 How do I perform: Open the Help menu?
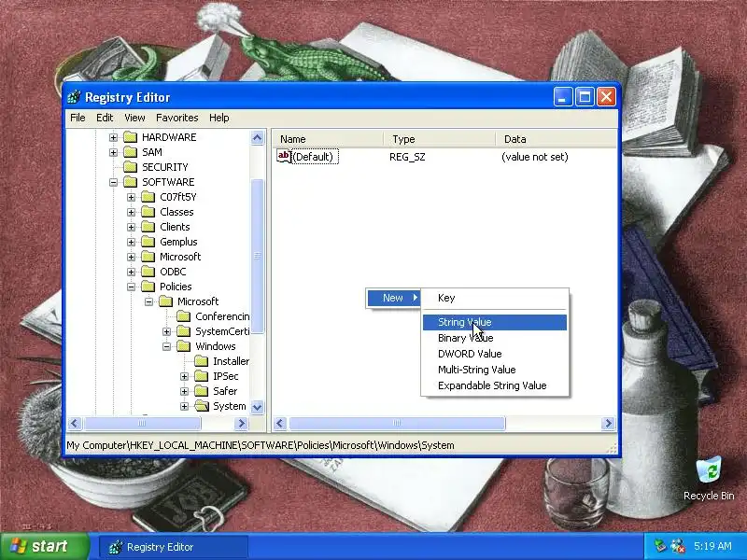[219, 118]
